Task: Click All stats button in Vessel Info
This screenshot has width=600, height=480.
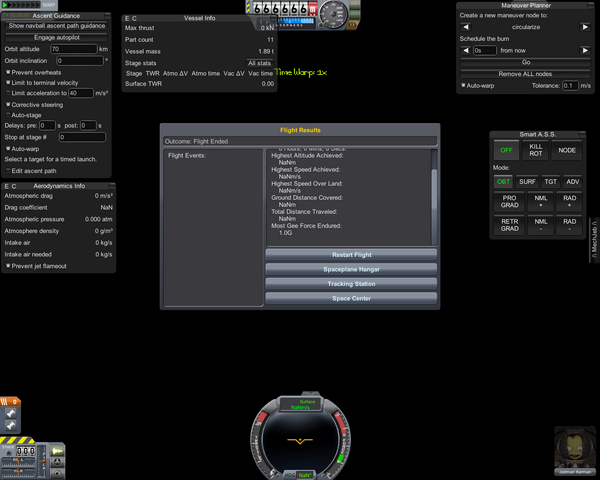Action: [259, 63]
